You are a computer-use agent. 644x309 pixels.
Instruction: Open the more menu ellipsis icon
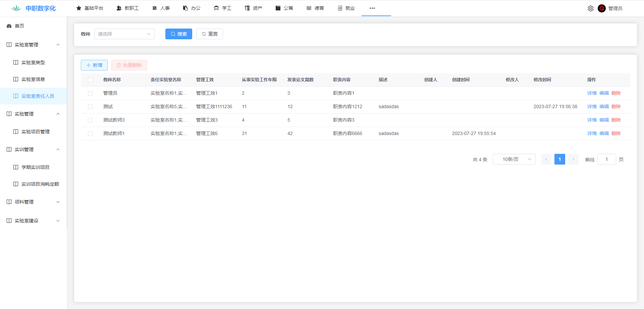point(372,8)
